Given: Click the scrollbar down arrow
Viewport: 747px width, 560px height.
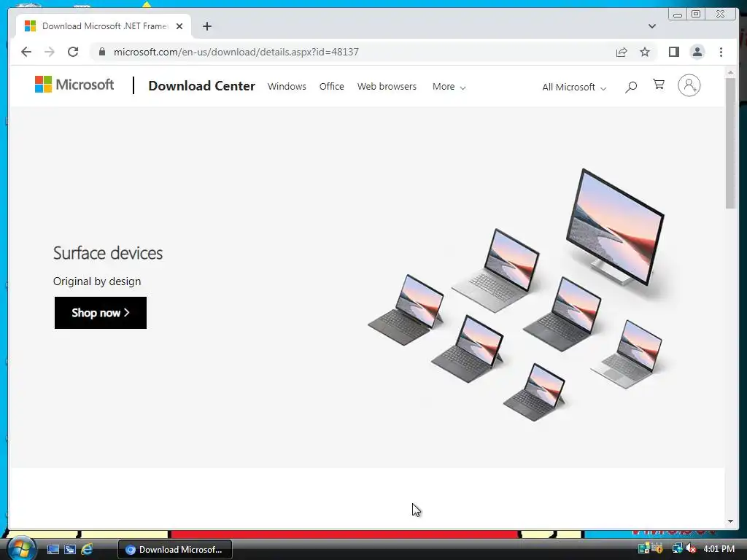Looking at the screenshot, I should pos(730,521).
